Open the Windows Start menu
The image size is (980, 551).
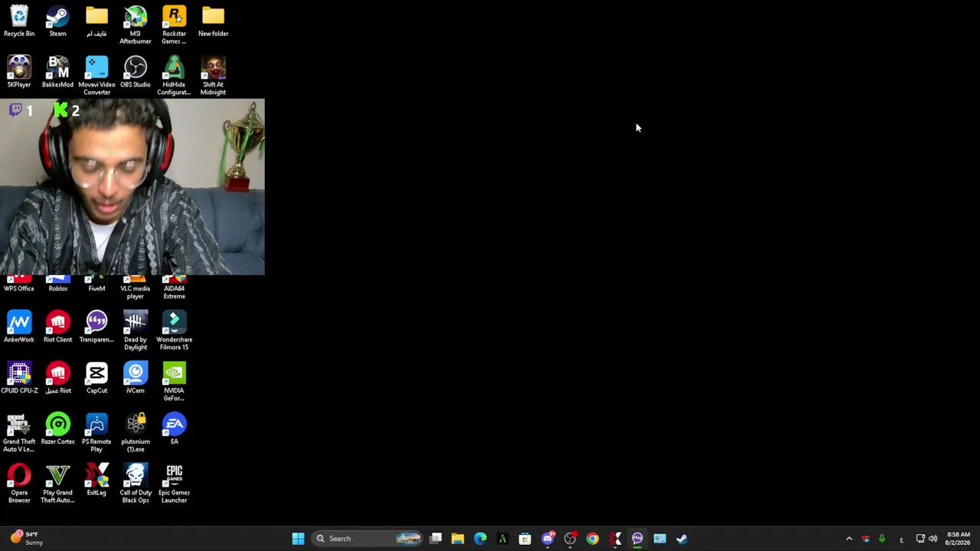tap(298, 539)
